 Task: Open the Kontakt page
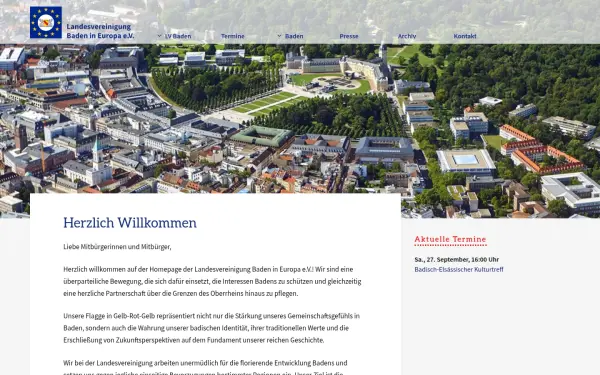point(465,36)
